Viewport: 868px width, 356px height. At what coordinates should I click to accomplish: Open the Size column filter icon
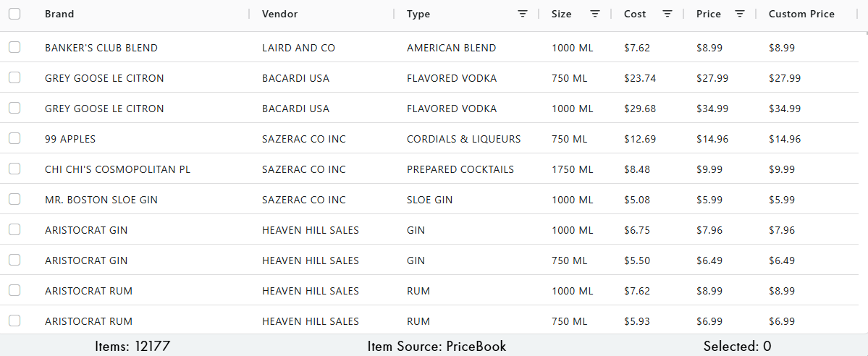[x=595, y=14]
